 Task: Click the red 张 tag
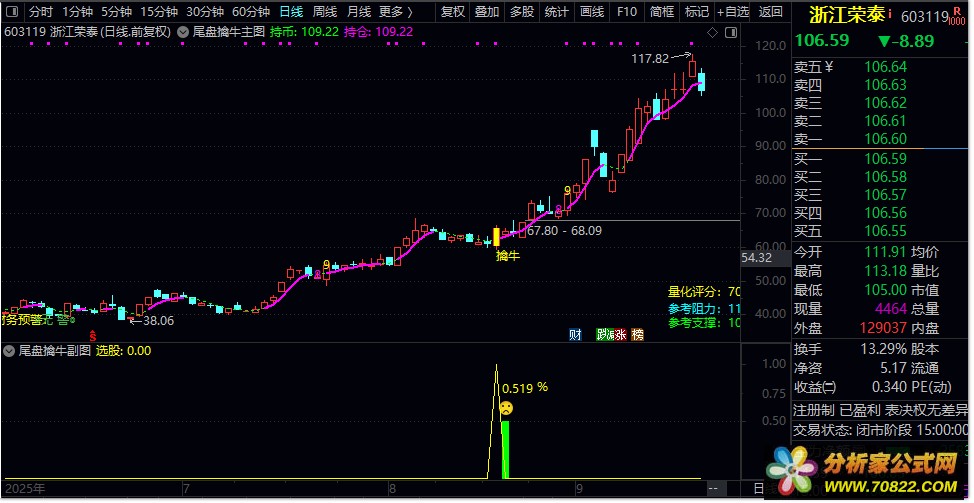619,335
